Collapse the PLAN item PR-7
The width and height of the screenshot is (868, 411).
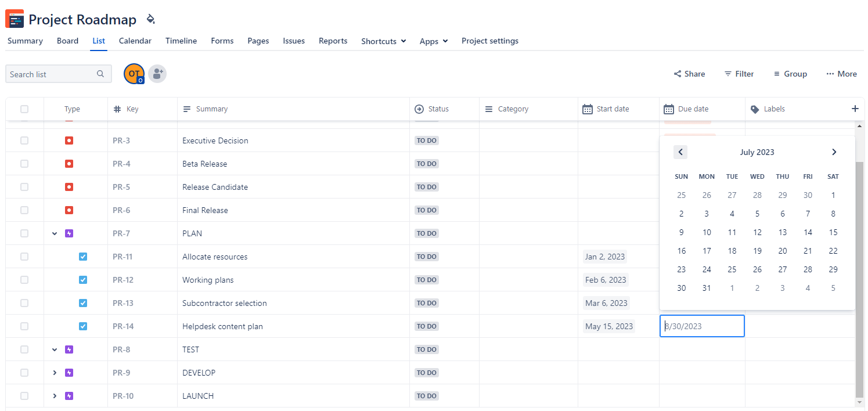[x=55, y=233]
